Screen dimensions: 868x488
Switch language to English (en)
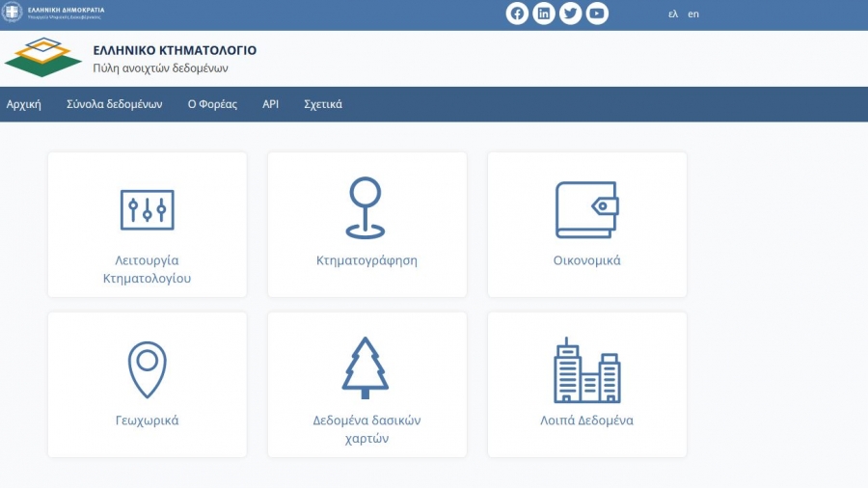tap(693, 14)
